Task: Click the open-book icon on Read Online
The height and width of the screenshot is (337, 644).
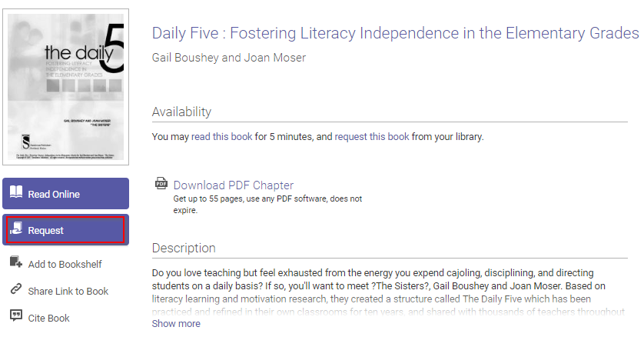Action: [x=16, y=192]
